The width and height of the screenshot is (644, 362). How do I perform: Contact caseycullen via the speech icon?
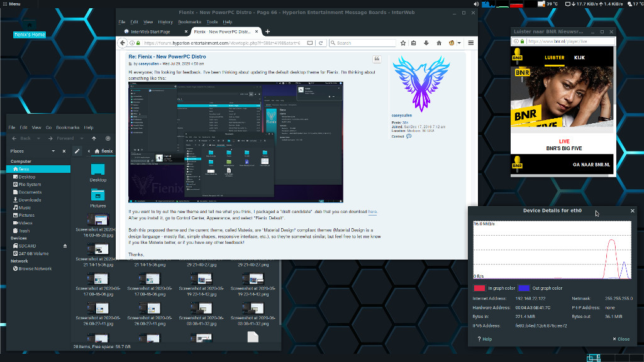pyautogui.click(x=409, y=136)
